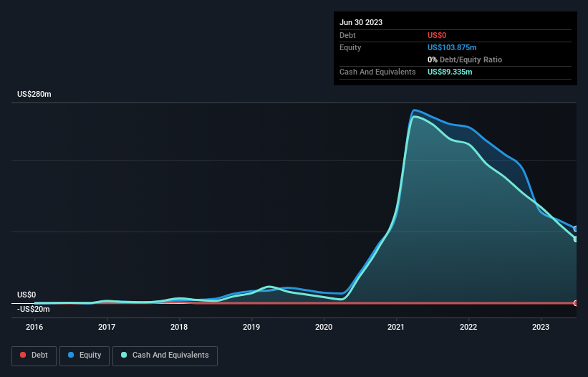Select the 2023 x-axis label
The image size is (588, 377).
(541, 327)
